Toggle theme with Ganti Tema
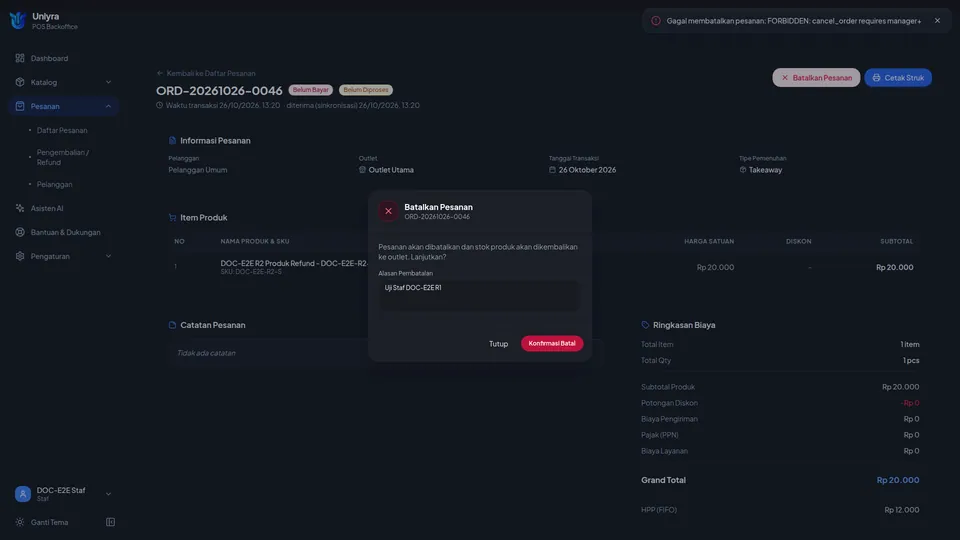 tap(49, 522)
